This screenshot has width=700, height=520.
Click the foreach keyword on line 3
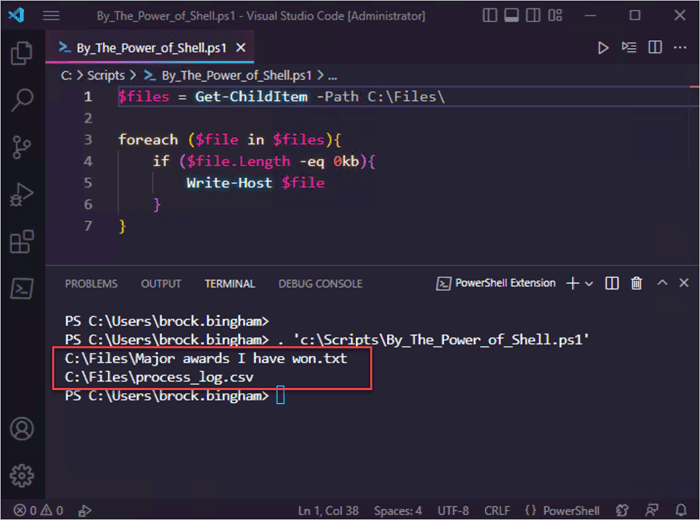pos(148,140)
